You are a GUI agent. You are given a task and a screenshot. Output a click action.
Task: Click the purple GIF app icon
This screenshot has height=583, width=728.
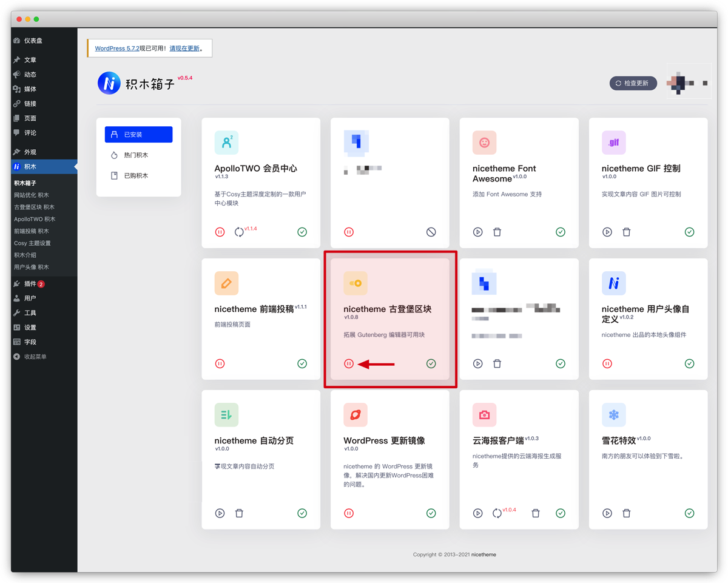pos(614,143)
